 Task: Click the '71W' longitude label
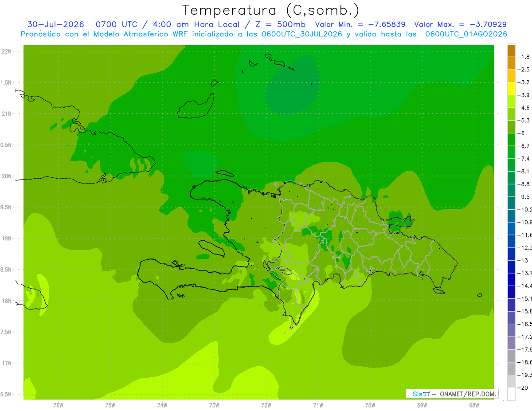[x=318, y=405]
